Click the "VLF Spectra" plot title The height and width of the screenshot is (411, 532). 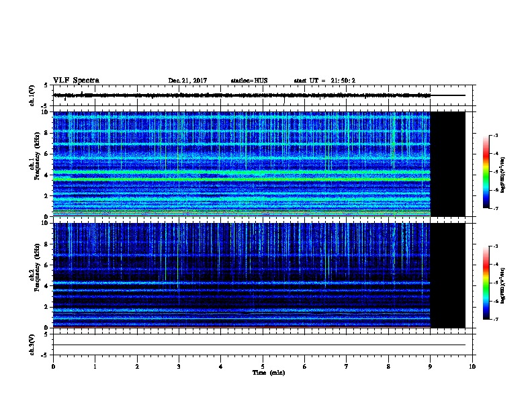[76, 81]
